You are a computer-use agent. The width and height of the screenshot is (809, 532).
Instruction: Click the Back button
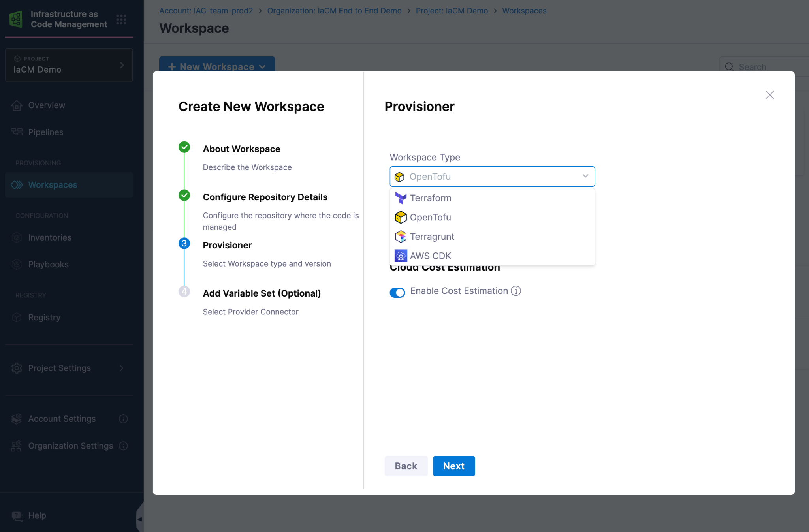[x=406, y=466]
